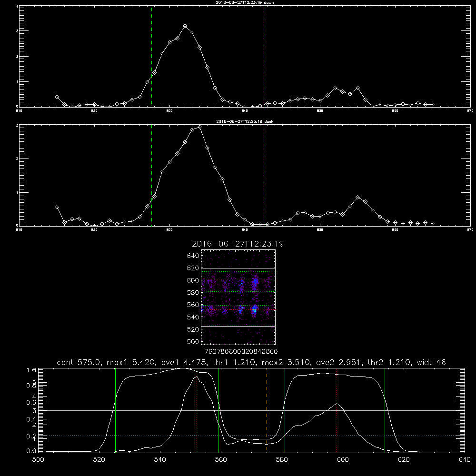Screen dimensions: 476x476
Task: Click the right green dashed line in dusk plot
Action: 263,175
